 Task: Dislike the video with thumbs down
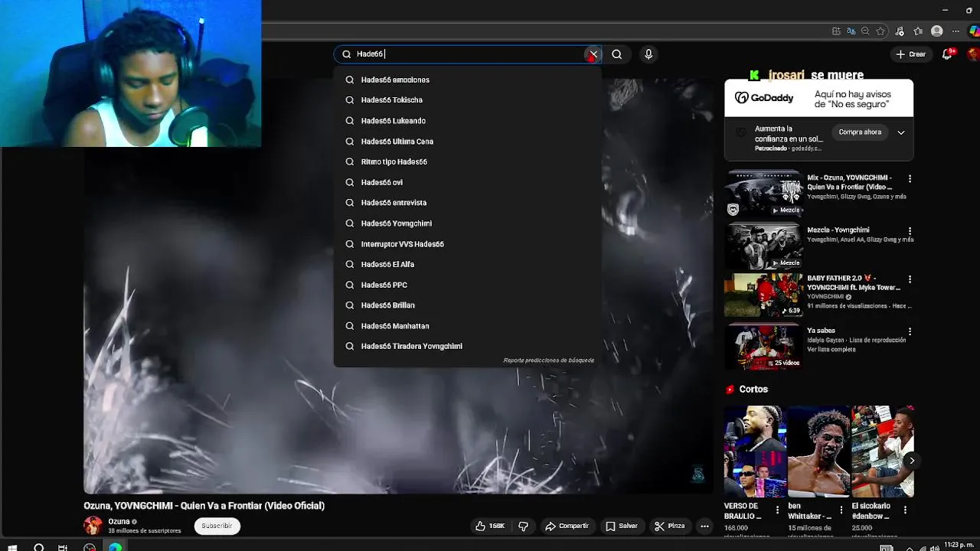[524, 526]
